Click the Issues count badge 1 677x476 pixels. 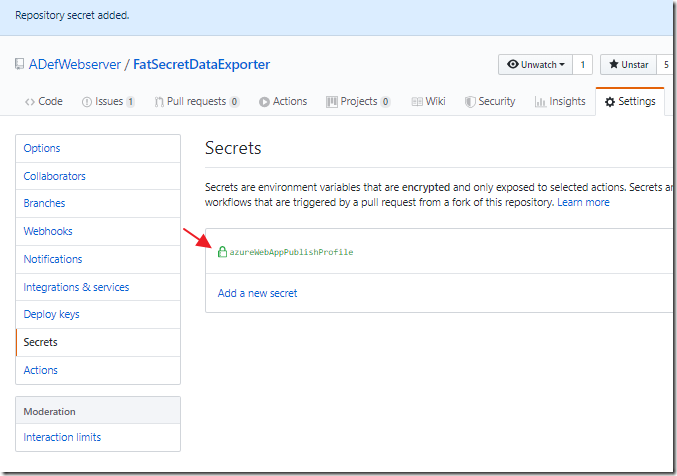point(130,102)
